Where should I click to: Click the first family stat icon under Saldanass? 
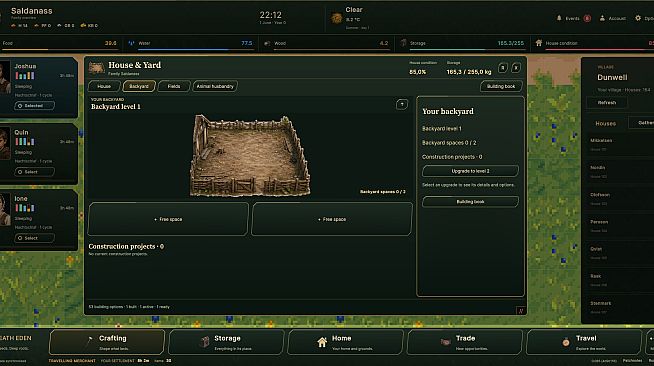click(13, 25)
